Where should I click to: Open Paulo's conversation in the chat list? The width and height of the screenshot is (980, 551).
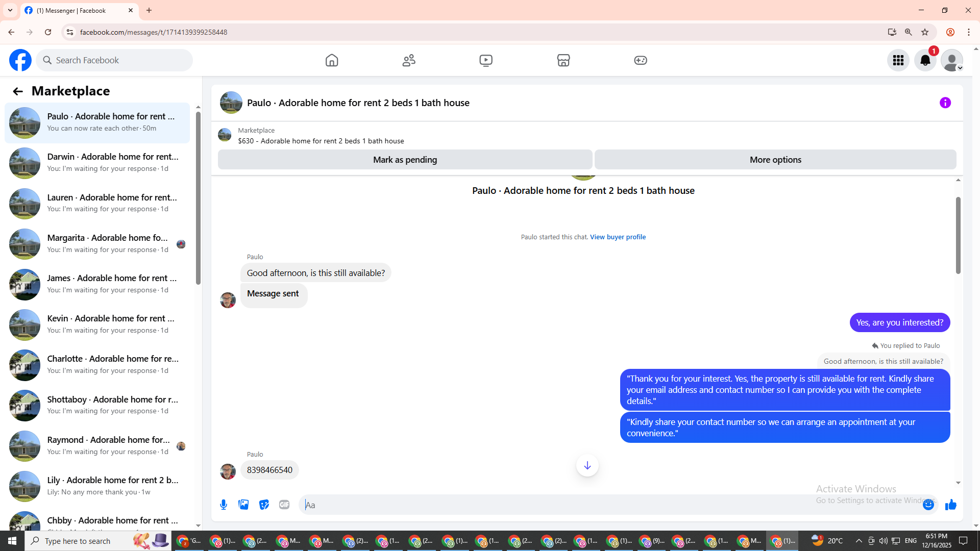point(97,122)
